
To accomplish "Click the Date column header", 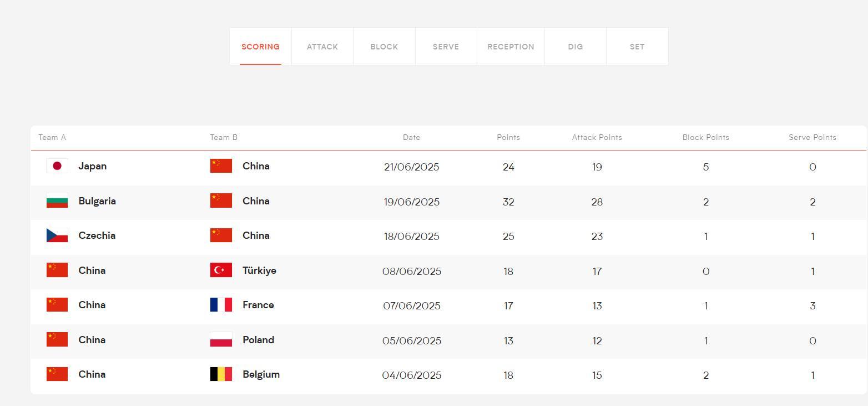I will pos(411,137).
